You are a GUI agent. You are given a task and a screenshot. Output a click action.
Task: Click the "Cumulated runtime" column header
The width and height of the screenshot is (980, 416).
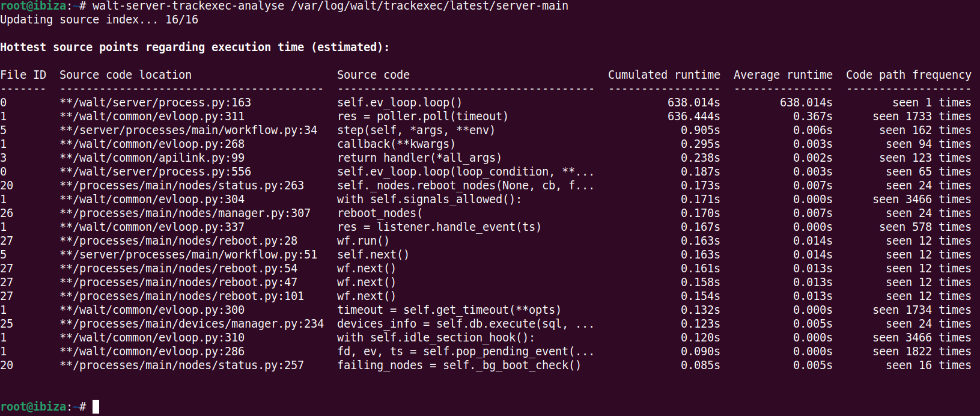[x=663, y=75]
